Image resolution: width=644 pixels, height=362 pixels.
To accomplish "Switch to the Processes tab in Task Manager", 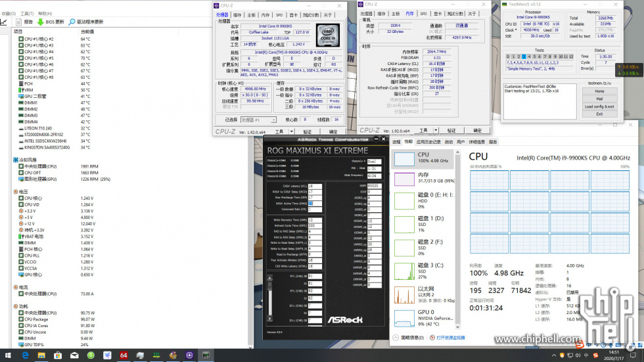I will [396, 142].
